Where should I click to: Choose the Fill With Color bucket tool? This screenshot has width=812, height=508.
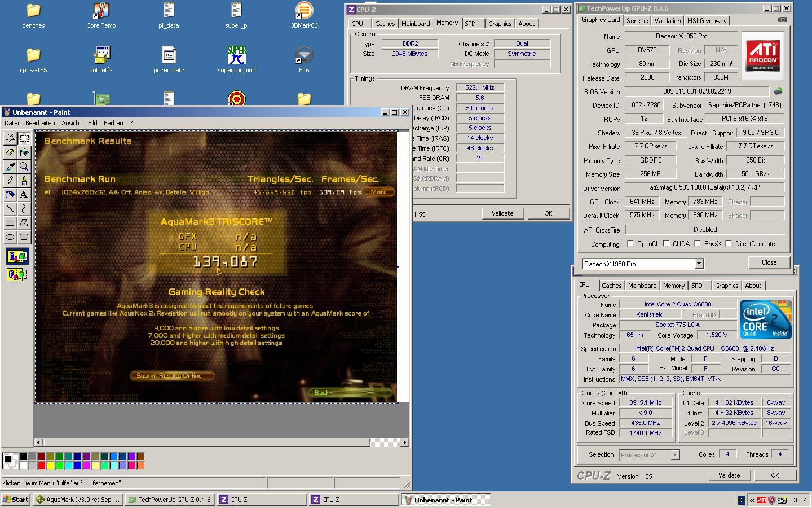(x=24, y=152)
